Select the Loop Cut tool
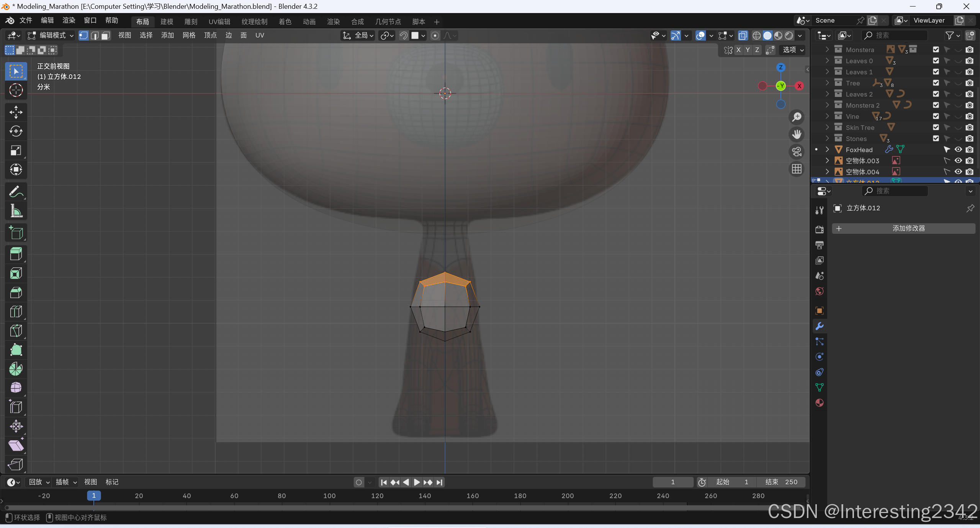The height and width of the screenshot is (528, 980). [16, 312]
